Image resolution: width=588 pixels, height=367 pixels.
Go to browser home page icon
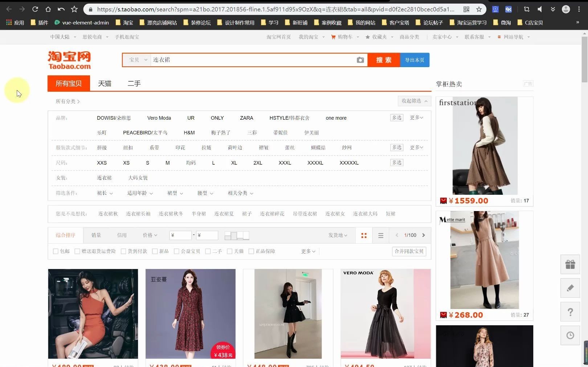48,9
